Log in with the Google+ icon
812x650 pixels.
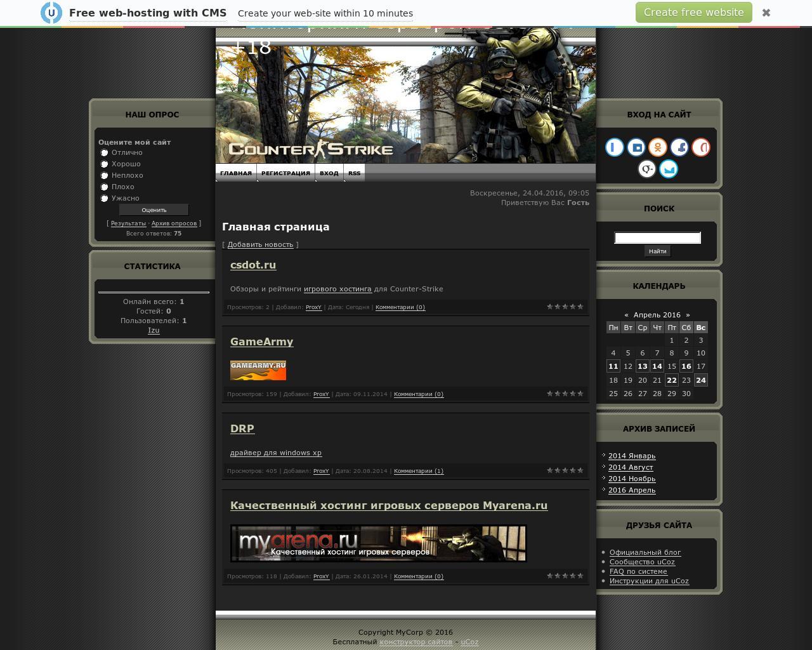pos(647,169)
